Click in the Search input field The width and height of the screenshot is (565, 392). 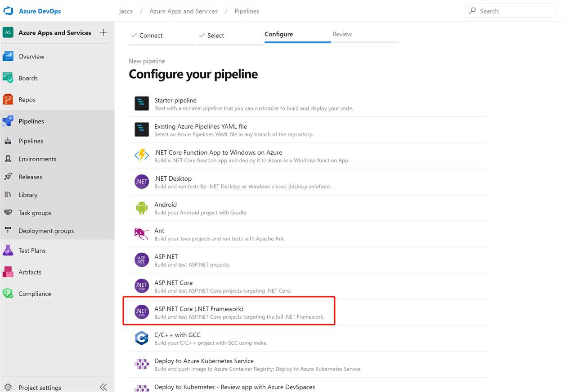click(510, 11)
